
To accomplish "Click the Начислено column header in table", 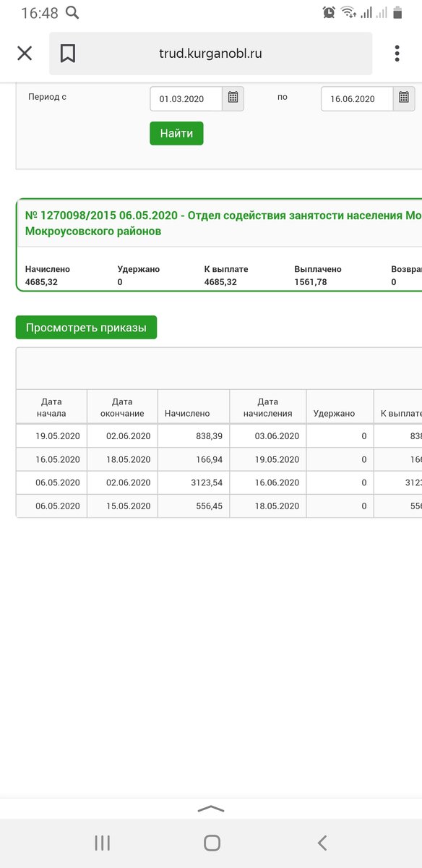I will [194, 407].
